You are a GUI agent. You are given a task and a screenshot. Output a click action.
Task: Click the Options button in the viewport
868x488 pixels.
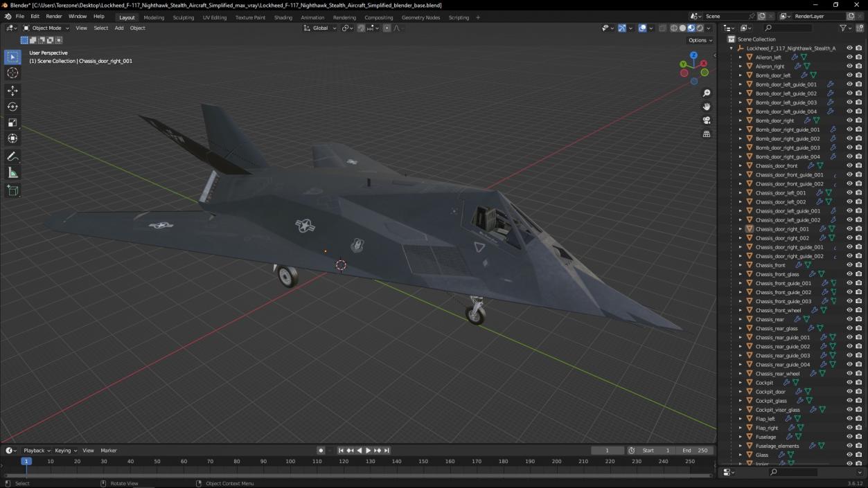pos(699,39)
